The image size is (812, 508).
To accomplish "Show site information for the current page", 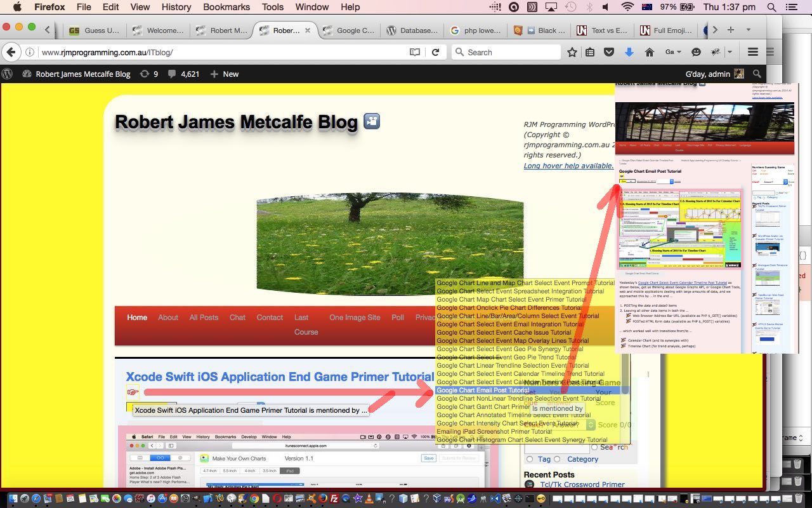I will (x=30, y=52).
